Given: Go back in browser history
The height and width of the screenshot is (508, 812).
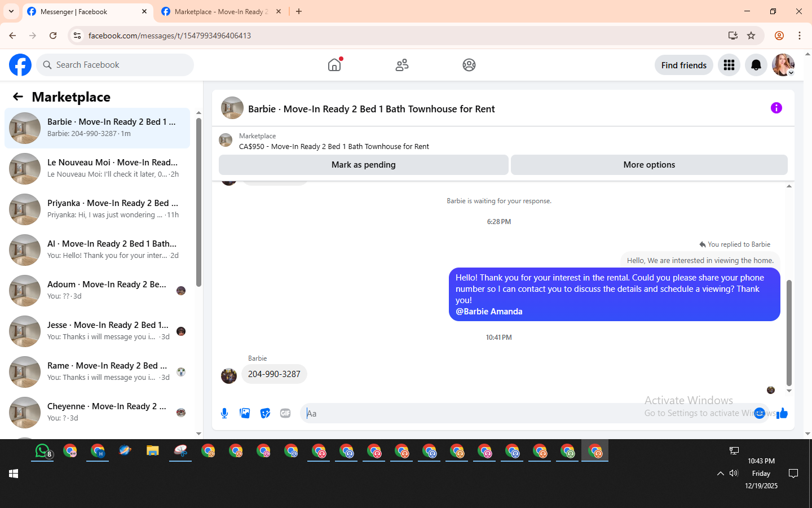Looking at the screenshot, I should click(12, 36).
